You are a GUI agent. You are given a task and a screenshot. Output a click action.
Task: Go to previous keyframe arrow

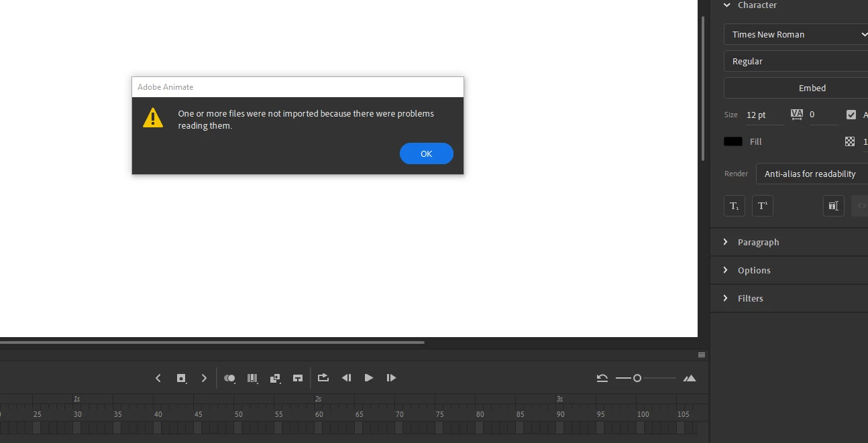pyautogui.click(x=158, y=378)
